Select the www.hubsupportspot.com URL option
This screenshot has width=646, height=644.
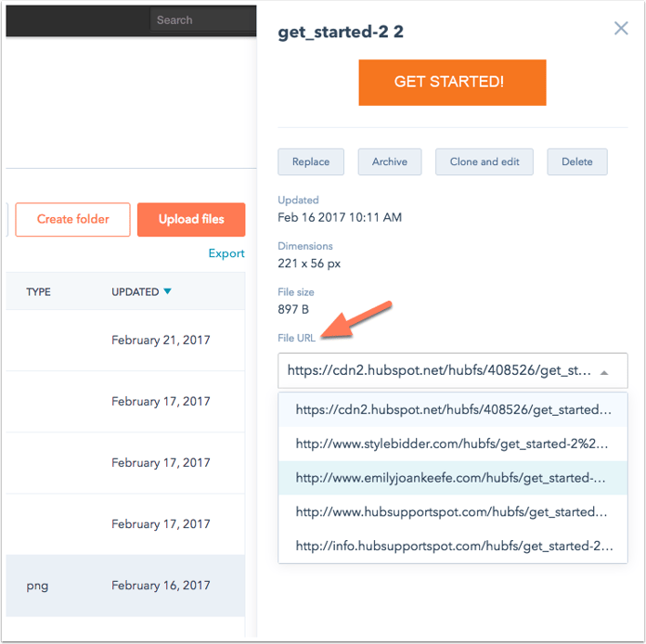pyautogui.click(x=453, y=511)
